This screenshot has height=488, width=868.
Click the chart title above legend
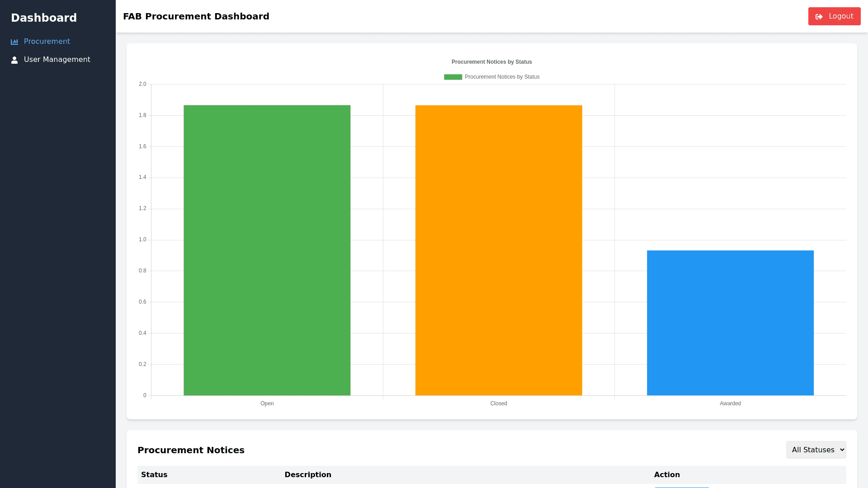(491, 62)
